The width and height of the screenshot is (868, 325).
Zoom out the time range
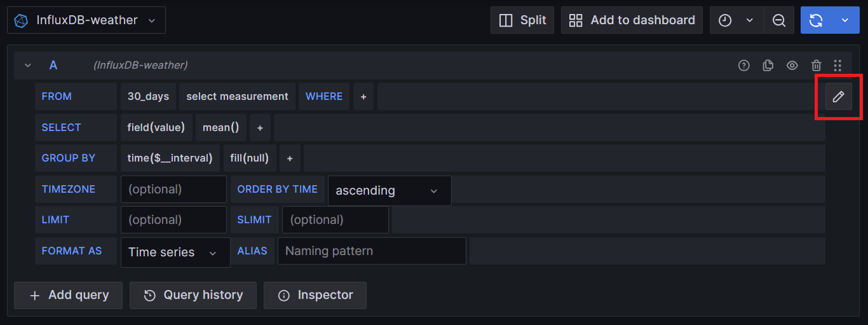tap(778, 20)
